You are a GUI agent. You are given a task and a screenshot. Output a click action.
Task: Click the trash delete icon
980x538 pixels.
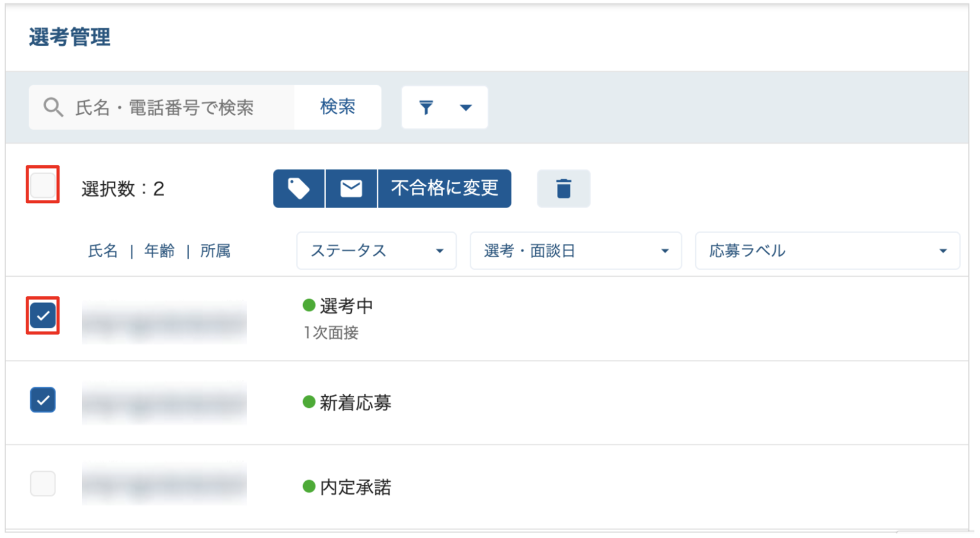pyautogui.click(x=564, y=189)
